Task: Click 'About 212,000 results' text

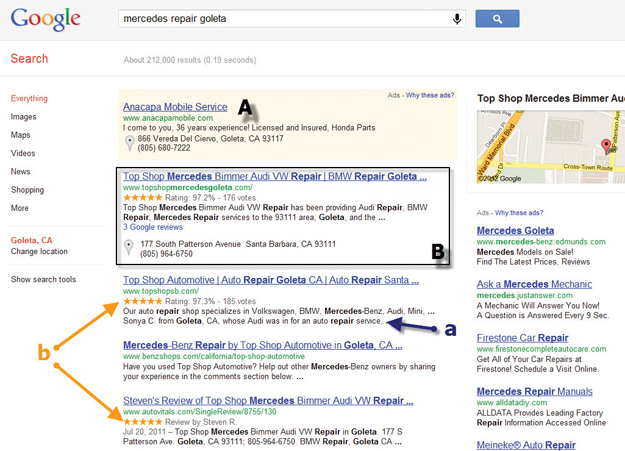Action: point(190,60)
